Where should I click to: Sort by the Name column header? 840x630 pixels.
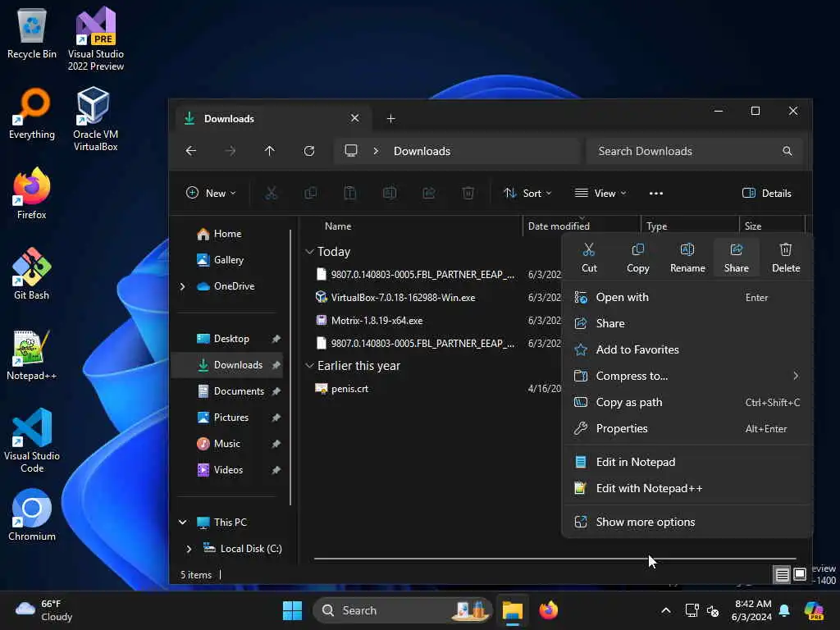338,226
